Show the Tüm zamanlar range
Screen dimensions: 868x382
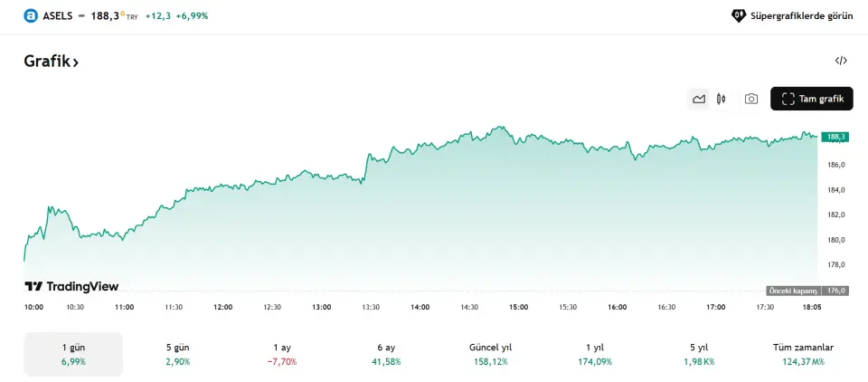pyautogui.click(x=804, y=354)
